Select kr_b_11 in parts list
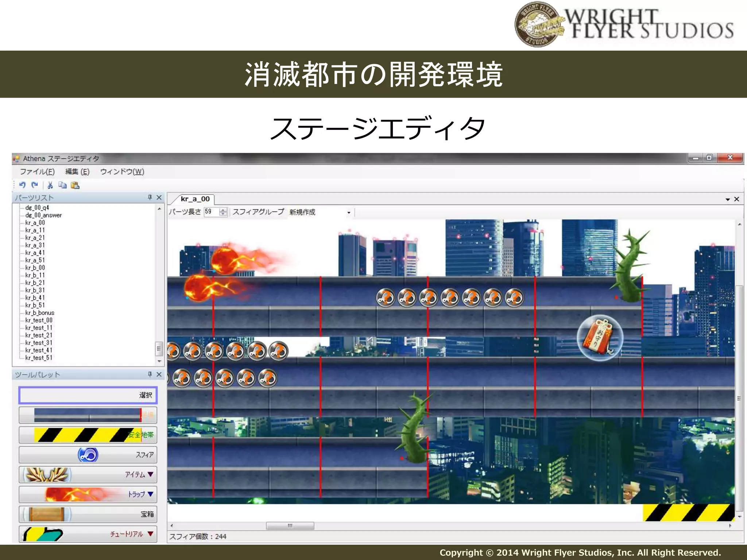The height and width of the screenshot is (560, 747). 35,275
